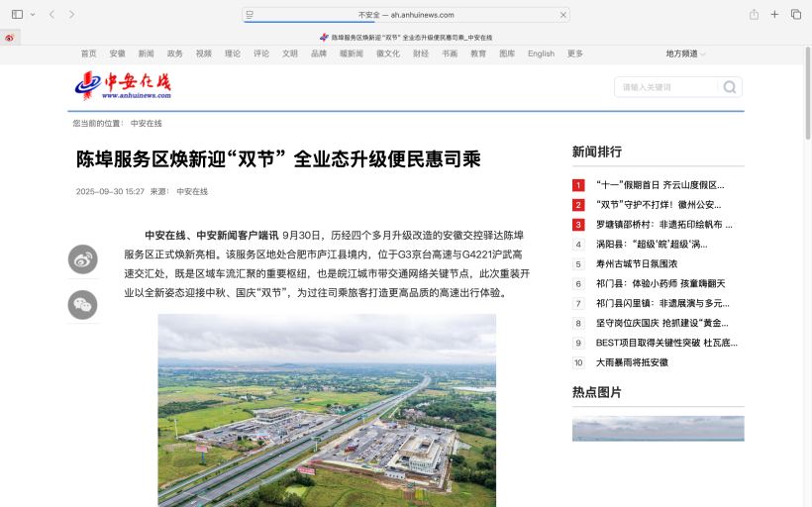Open a new tab with plus icon
This screenshot has width=812, height=507.
pos(774,15)
